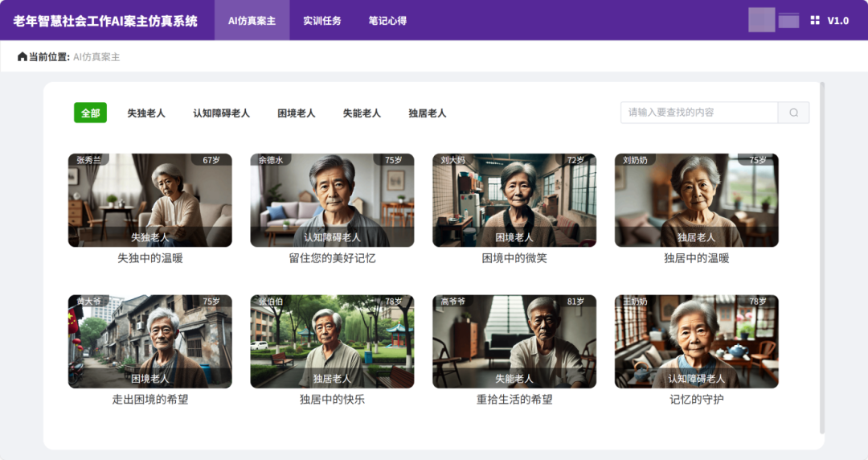Click the 走出困境的希望 case title
868x460 pixels.
149,399
